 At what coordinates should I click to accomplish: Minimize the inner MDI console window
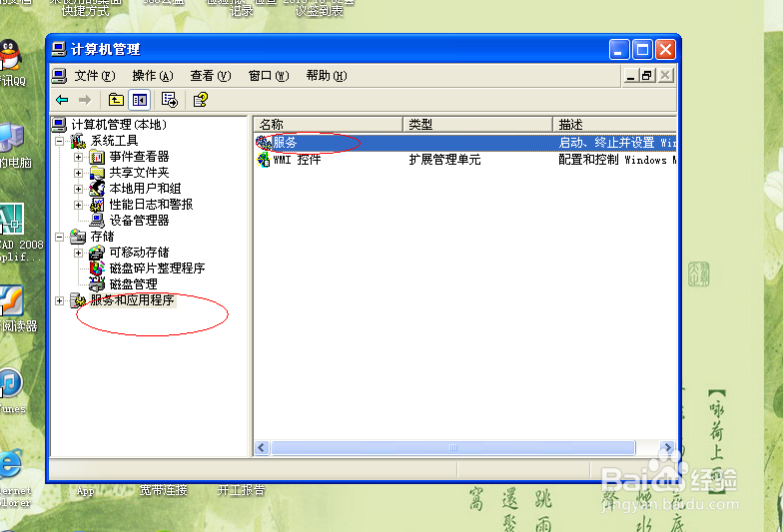click(x=631, y=76)
